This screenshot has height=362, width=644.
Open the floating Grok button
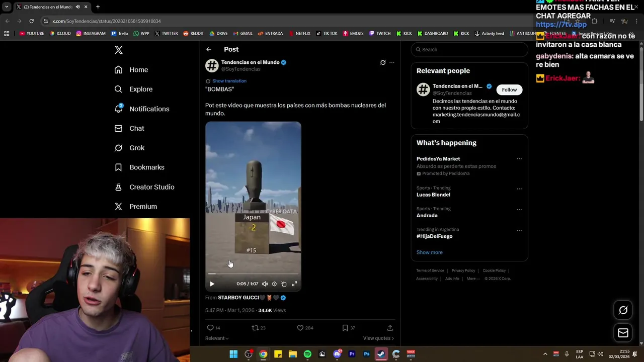(x=623, y=310)
